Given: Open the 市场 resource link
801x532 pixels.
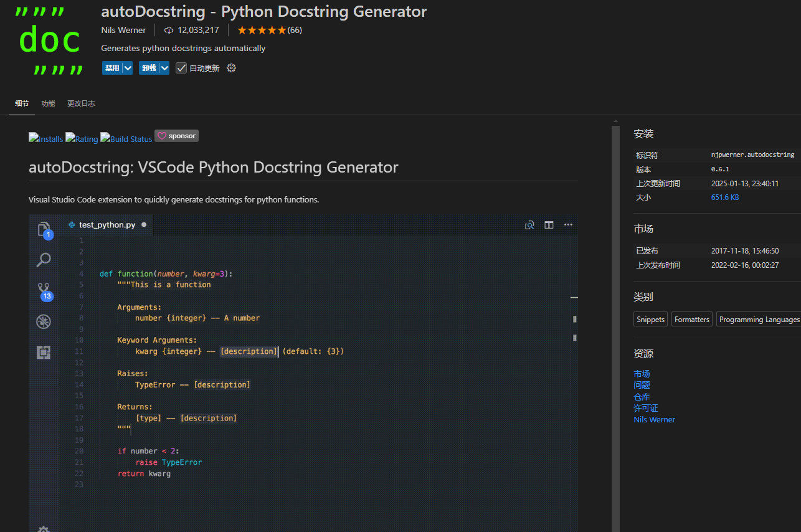Looking at the screenshot, I should [642, 374].
